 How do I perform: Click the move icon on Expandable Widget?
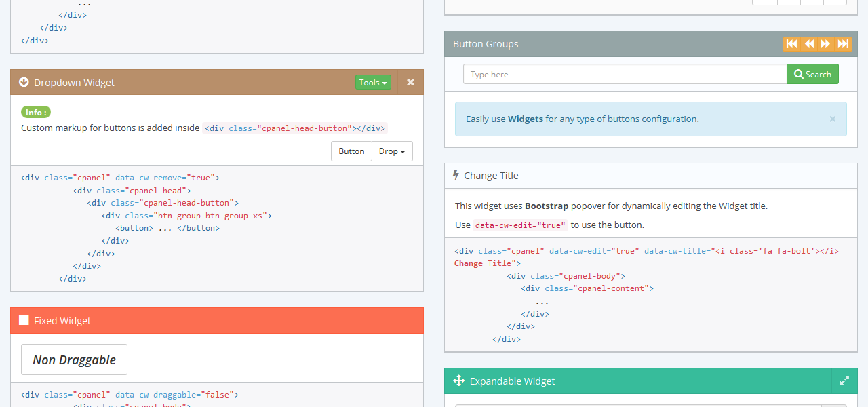[x=458, y=381]
